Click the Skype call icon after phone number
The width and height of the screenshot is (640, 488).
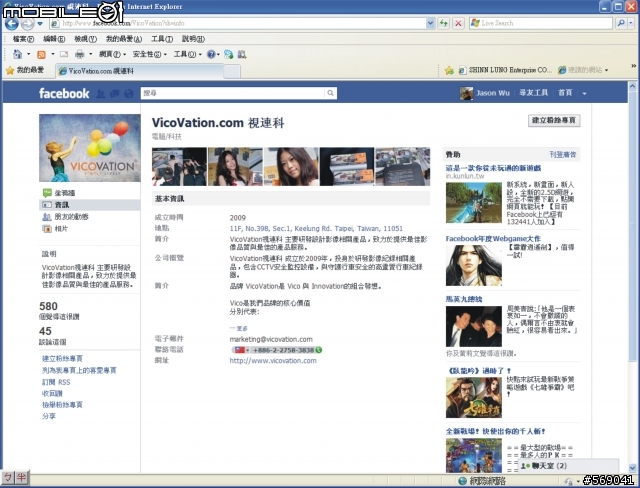[319, 350]
